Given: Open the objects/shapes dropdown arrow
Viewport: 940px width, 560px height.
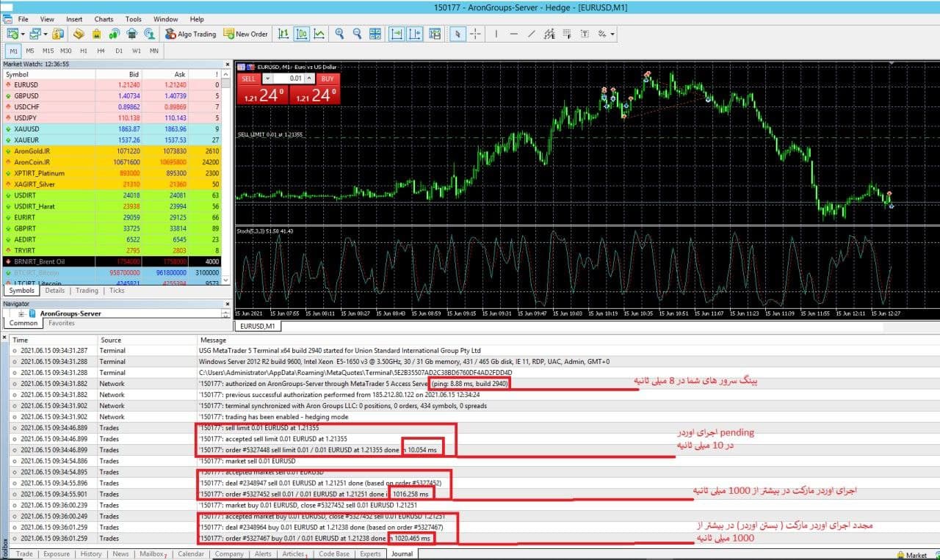Looking at the screenshot, I should 612,34.
